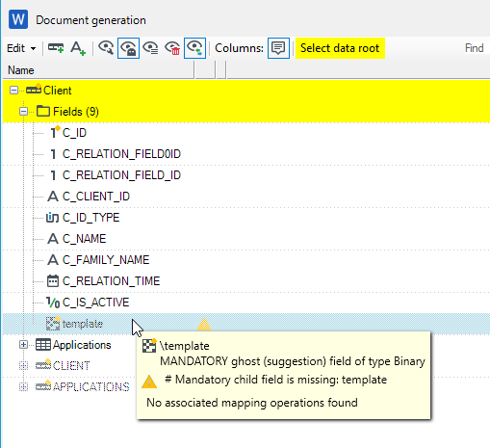Click the add structure toolbar icon
The height and width of the screenshot is (448, 490).
coord(56,48)
